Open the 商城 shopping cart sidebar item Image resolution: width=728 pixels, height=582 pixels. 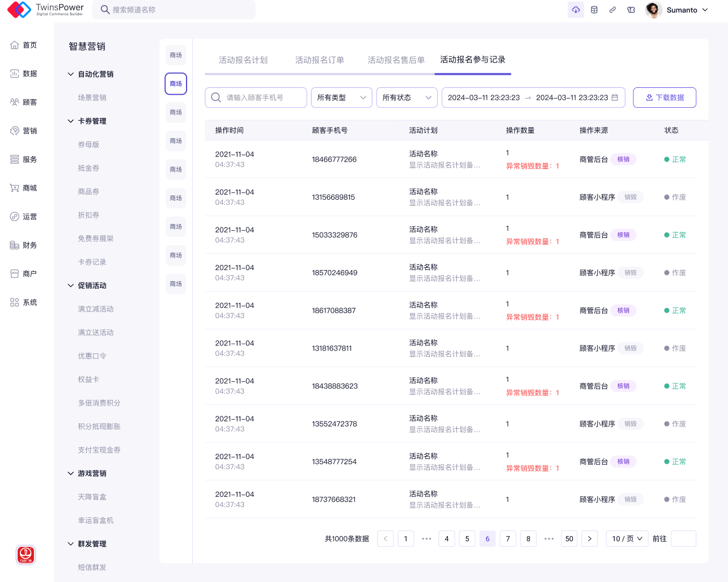pos(24,188)
